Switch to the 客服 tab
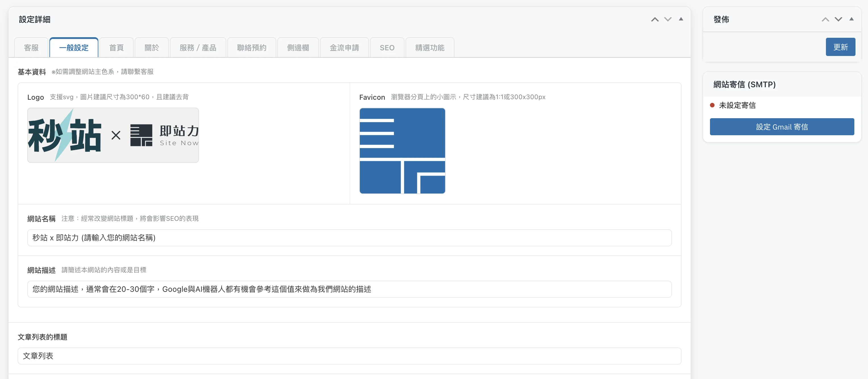This screenshot has height=379, width=868. click(31, 47)
